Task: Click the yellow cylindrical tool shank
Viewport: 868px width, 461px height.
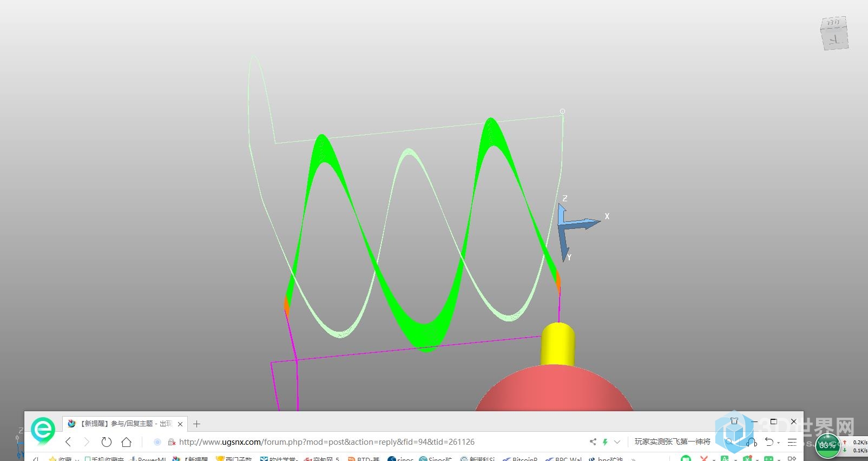Action: [557, 345]
